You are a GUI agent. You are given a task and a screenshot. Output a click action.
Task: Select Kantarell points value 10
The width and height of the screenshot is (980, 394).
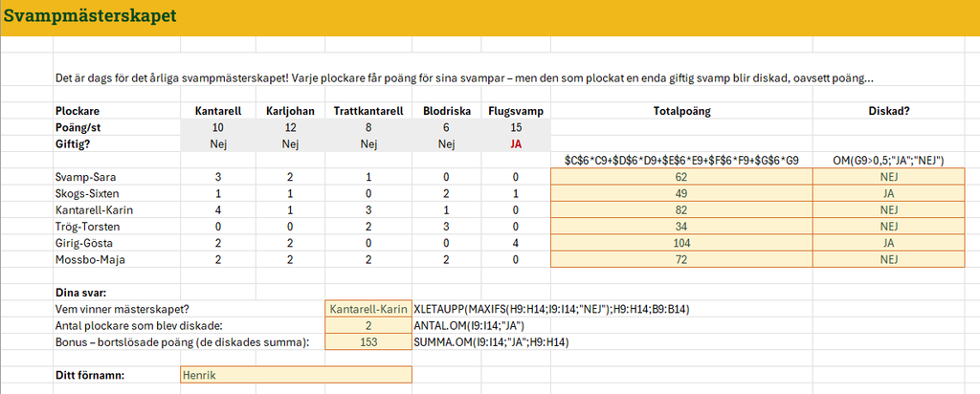[217, 127]
